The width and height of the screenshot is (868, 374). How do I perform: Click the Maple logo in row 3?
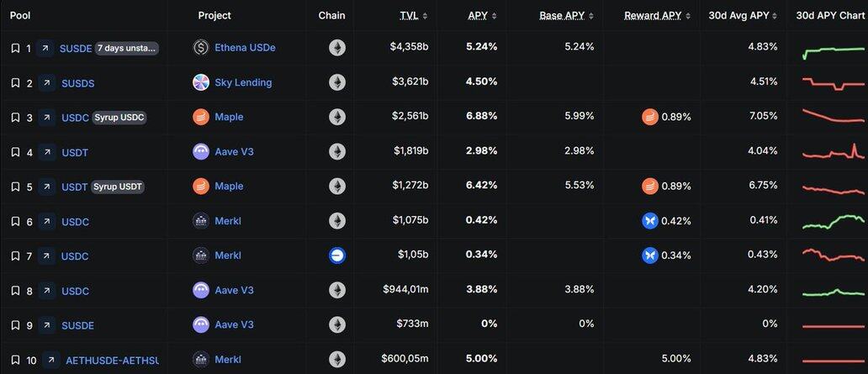coord(201,117)
